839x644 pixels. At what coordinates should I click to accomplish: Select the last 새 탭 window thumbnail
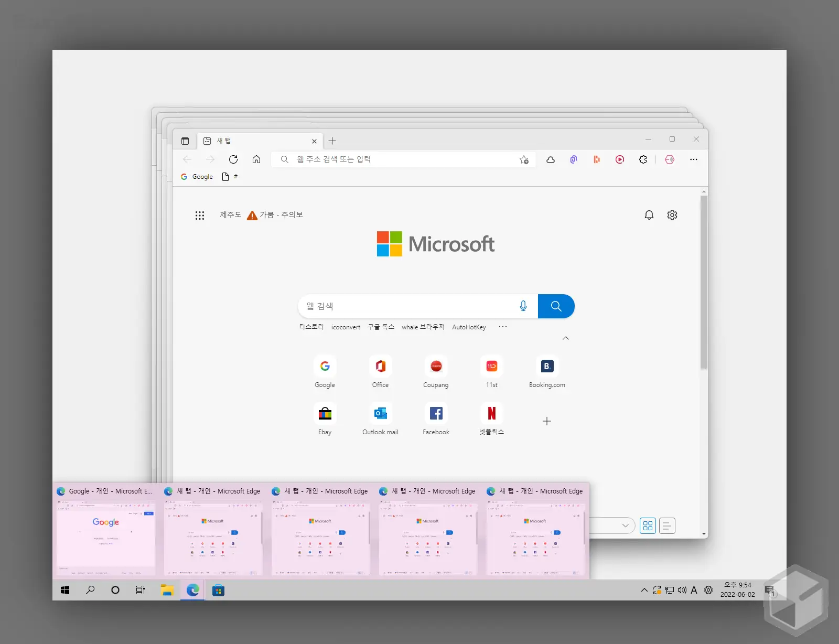[x=535, y=531]
